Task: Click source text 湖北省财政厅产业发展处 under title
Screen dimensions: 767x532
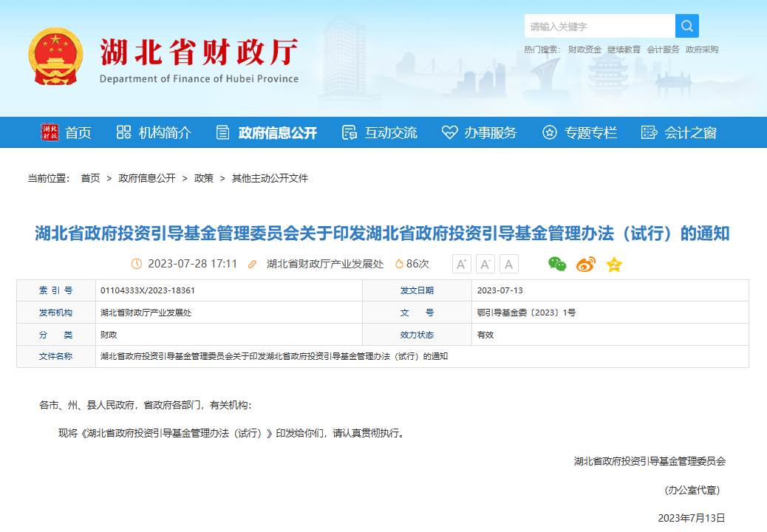Action: (x=325, y=264)
